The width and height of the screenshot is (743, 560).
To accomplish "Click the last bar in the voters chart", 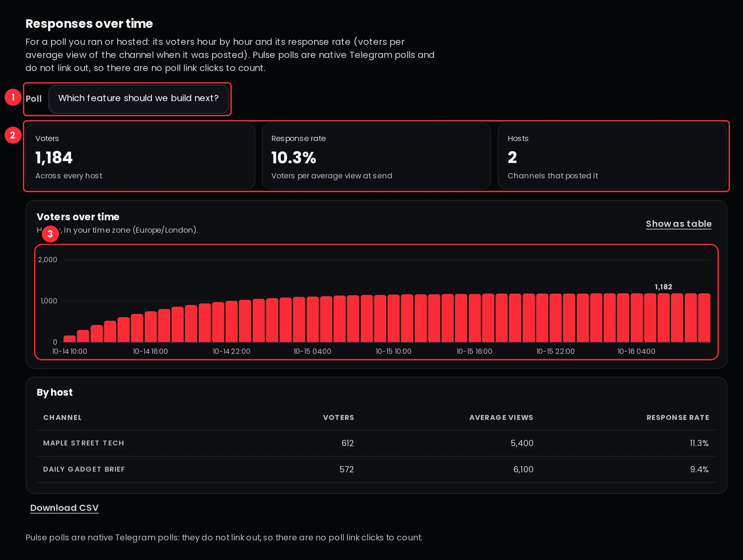I will pyautogui.click(x=704, y=318).
